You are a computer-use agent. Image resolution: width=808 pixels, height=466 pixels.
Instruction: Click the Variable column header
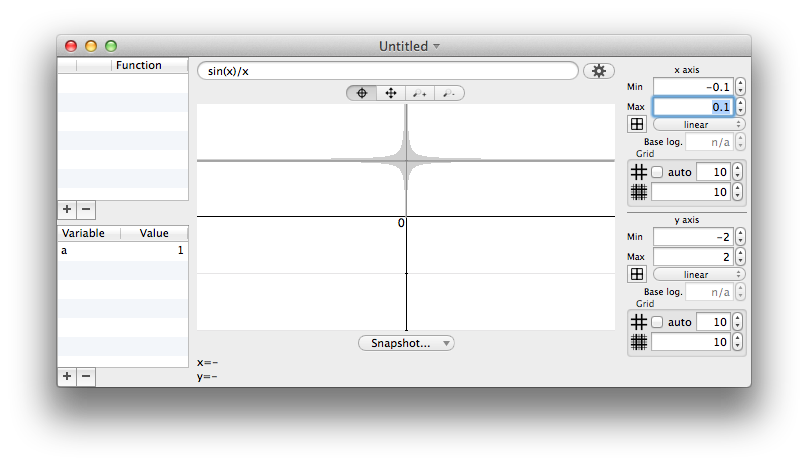click(x=89, y=233)
